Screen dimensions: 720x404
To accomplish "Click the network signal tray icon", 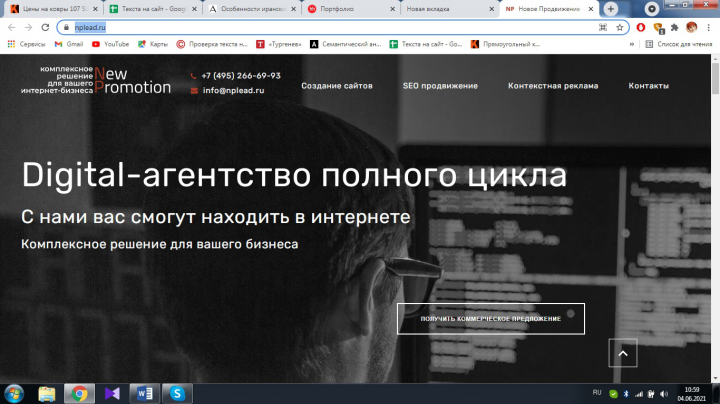I will 639,394.
